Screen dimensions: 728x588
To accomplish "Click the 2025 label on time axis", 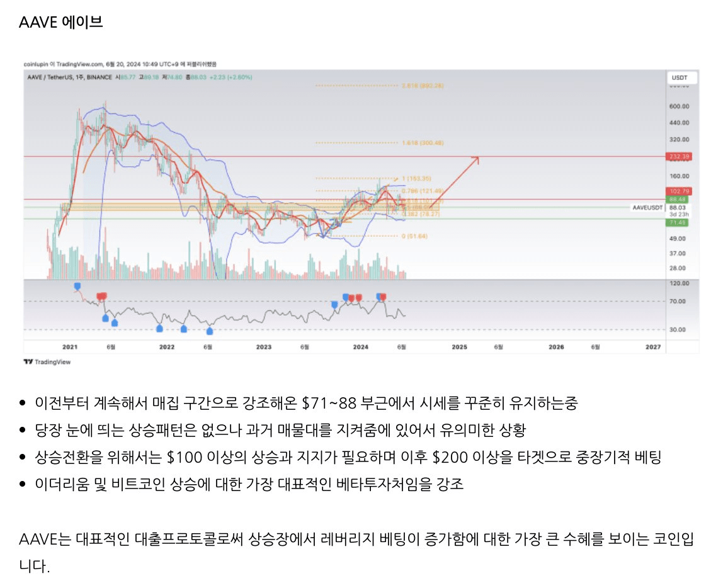I will coord(460,347).
